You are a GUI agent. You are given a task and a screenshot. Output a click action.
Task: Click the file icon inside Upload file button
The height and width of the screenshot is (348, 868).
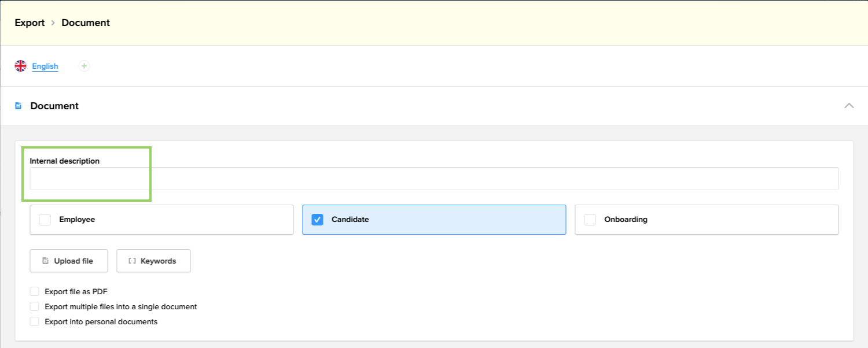[x=46, y=261]
